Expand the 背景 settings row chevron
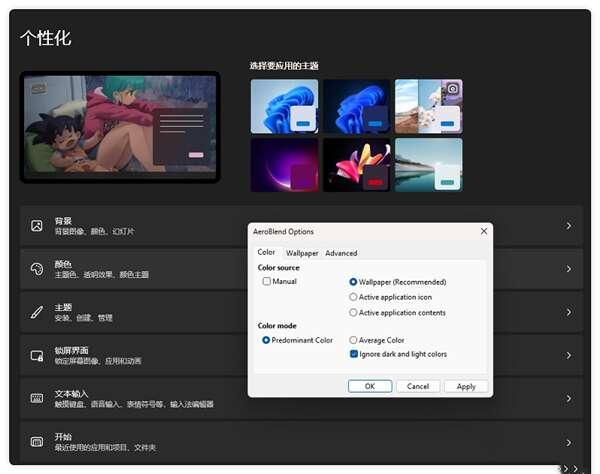The height and width of the screenshot is (474, 600). 569,226
